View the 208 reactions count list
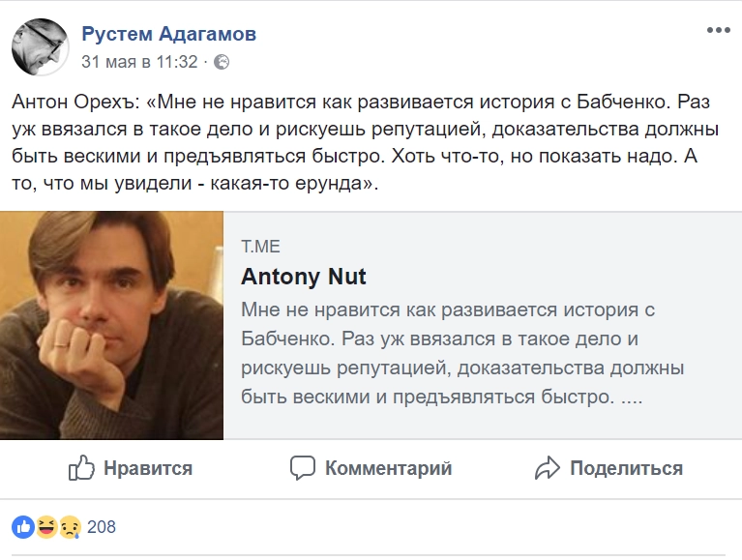 pos(101,527)
